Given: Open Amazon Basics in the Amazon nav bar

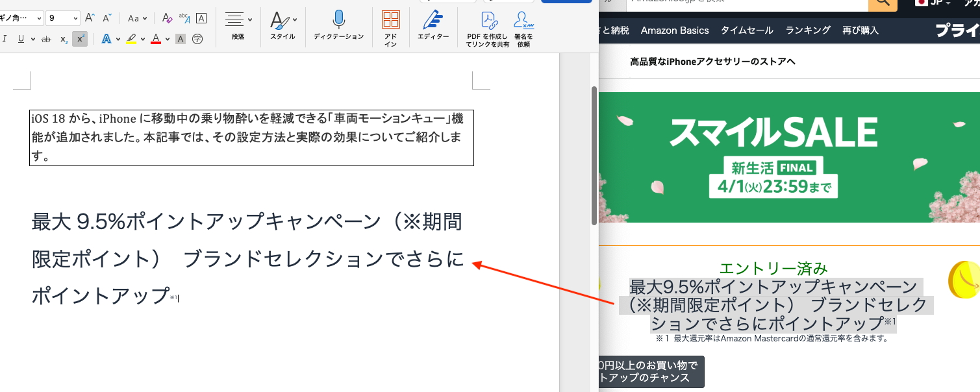Looking at the screenshot, I should point(675,31).
